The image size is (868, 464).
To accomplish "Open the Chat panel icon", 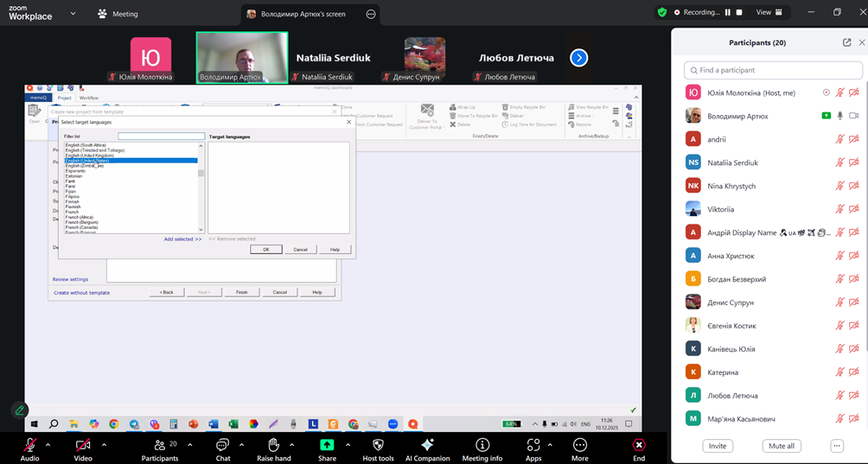I will (222, 445).
